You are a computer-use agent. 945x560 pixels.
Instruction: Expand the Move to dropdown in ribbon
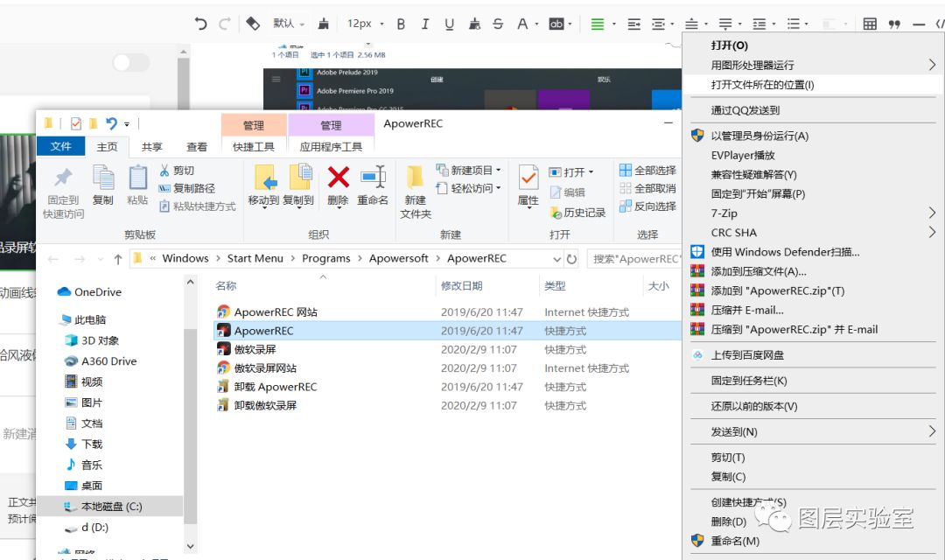pos(264,208)
